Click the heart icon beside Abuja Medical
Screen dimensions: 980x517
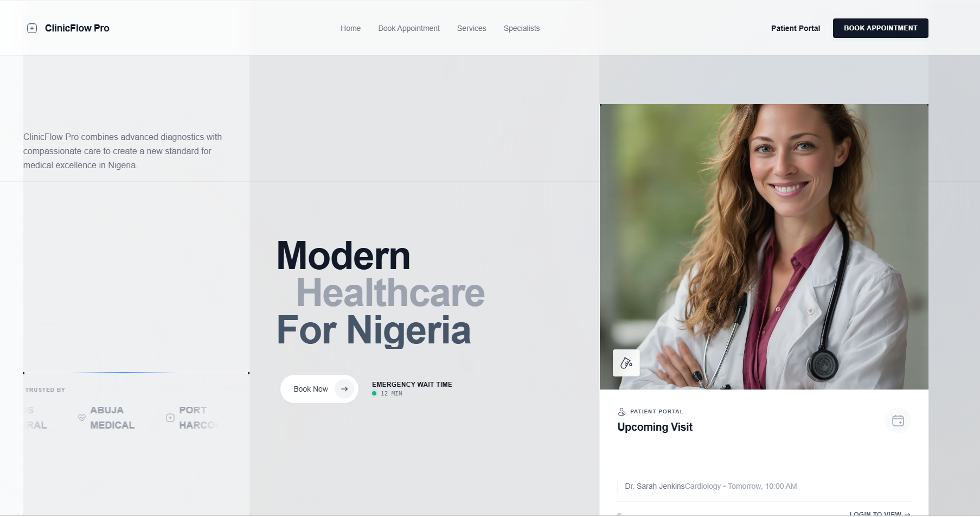82,418
